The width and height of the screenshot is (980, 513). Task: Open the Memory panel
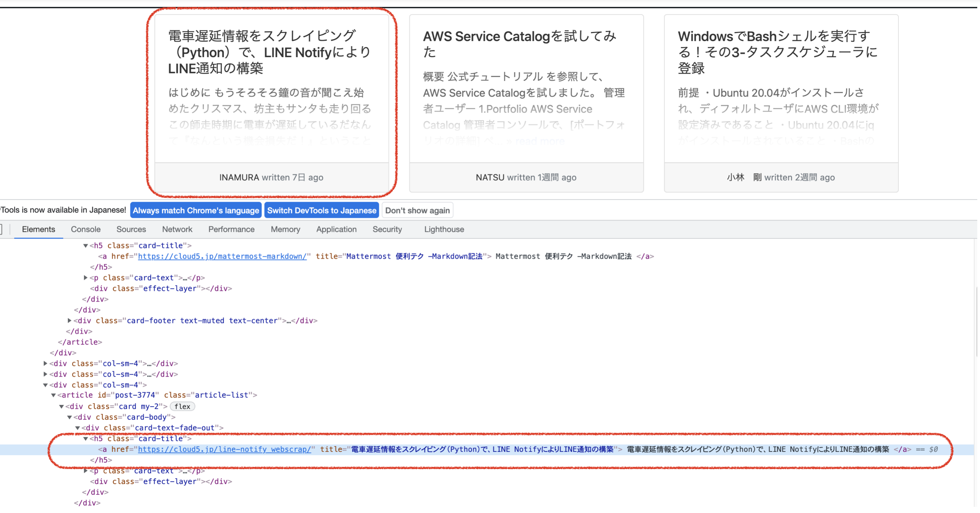pos(285,229)
